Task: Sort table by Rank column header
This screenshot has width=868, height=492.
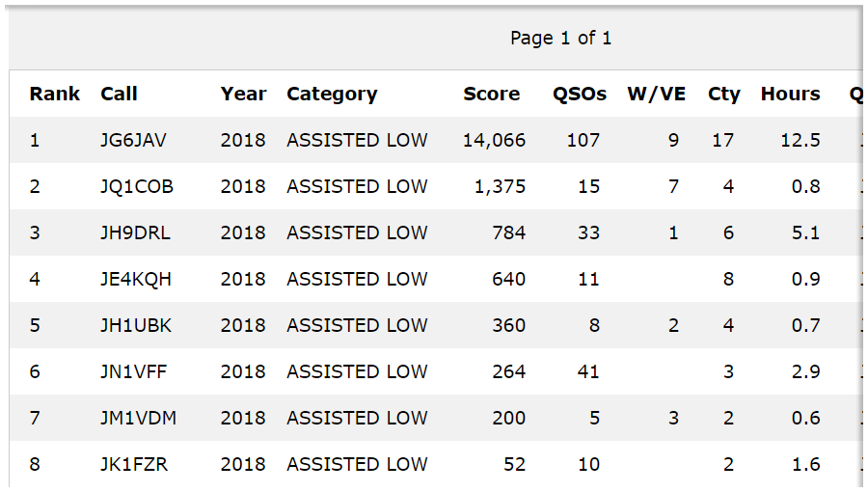Action: [x=55, y=94]
